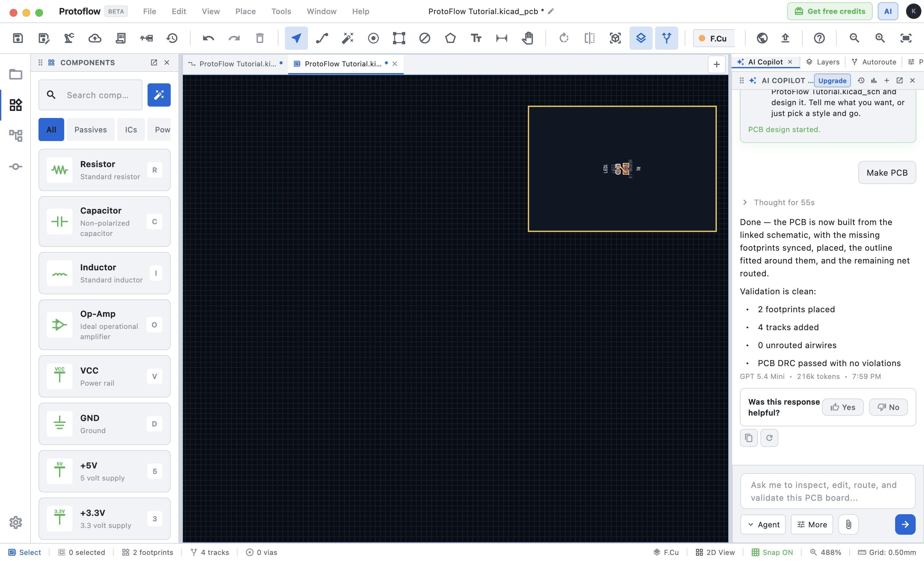Viewport: 924px width, 561px height.
Task: Click the mirror/flip icon
Action: 589,38
